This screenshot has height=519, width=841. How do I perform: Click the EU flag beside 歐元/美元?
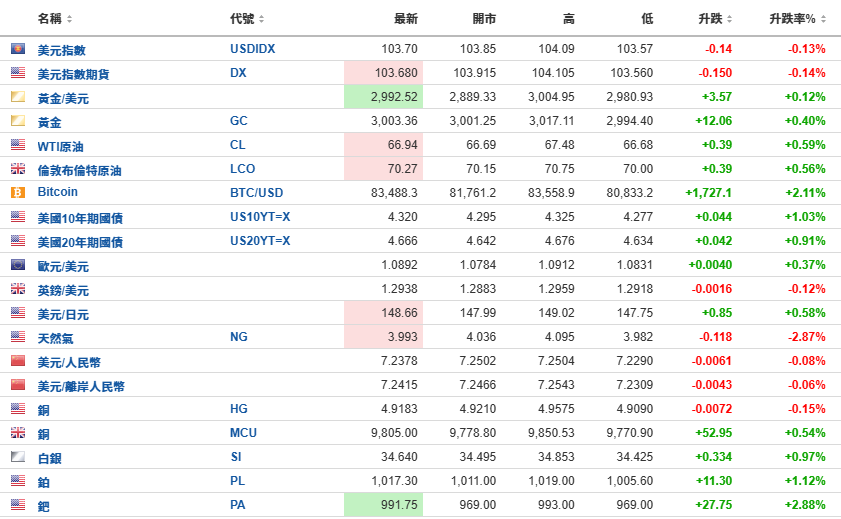pyautogui.click(x=18, y=264)
